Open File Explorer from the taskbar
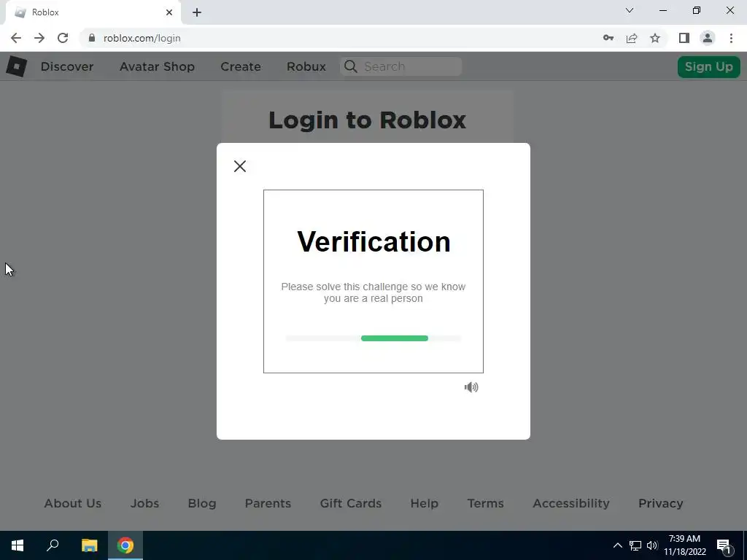747x560 pixels. point(89,545)
